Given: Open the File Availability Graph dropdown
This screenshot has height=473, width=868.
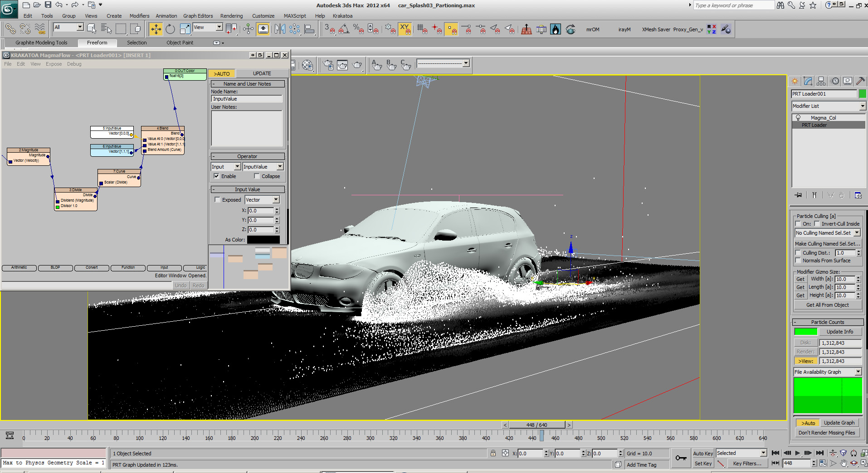Looking at the screenshot, I should pos(858,372).
